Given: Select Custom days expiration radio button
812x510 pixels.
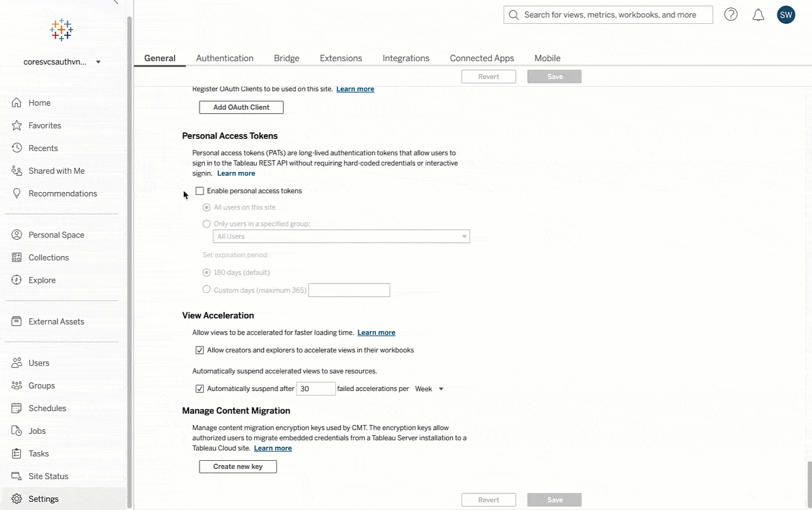Looking at the screenshot, I should [x=206, y=290].
